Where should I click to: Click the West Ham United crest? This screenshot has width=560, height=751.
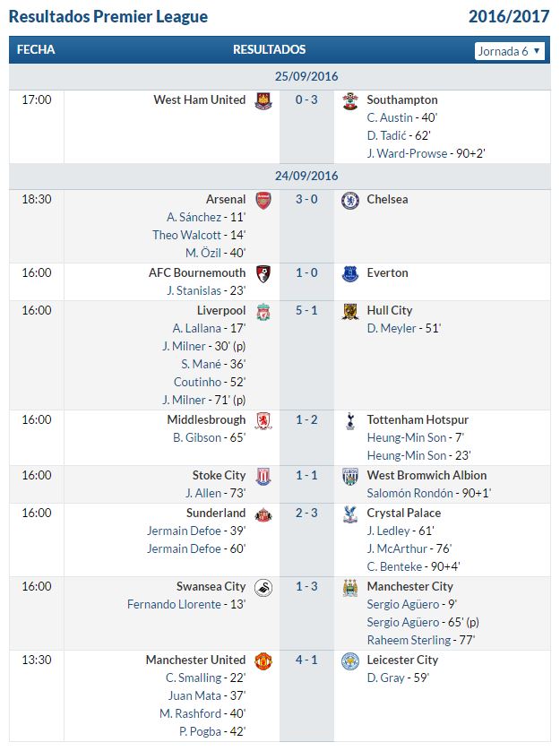[263, 101]
